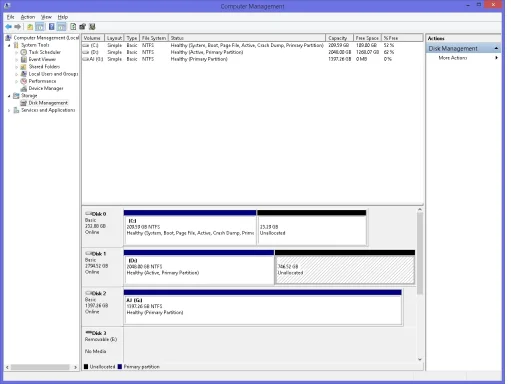Expand the Local Users and Groups arrow
The image size is (511, 384).
[x=16, y=74]
